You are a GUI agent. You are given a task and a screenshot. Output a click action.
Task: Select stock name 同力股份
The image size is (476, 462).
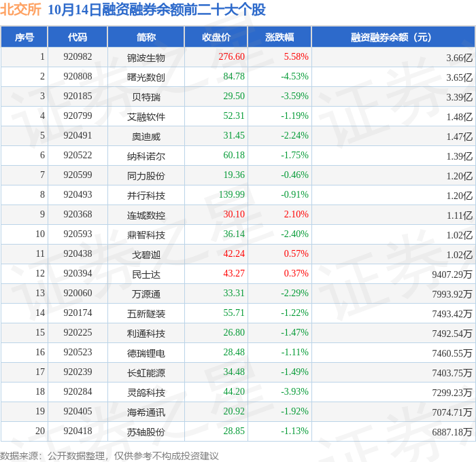pos(146,176)
